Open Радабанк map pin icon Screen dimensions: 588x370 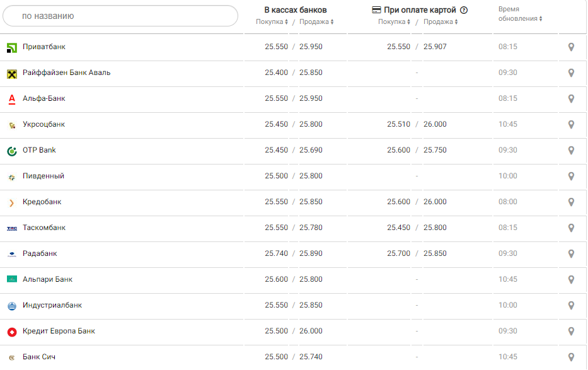tap(571, 254)
